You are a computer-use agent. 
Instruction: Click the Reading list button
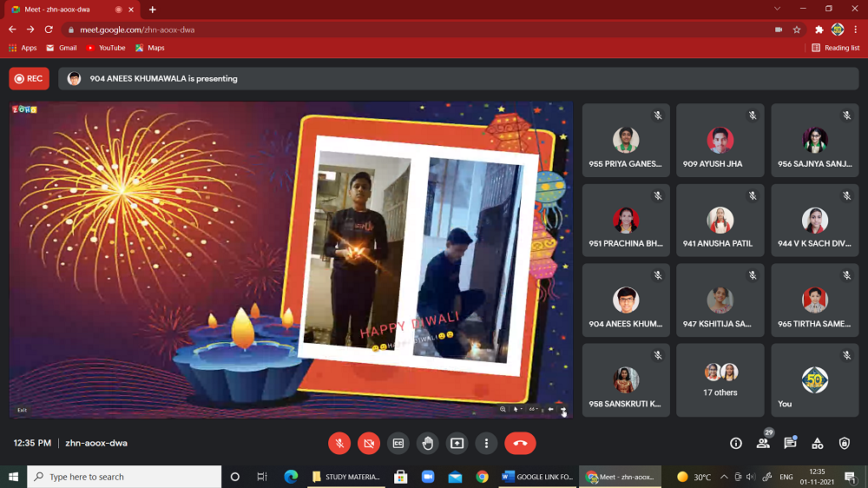pos(836,48)
